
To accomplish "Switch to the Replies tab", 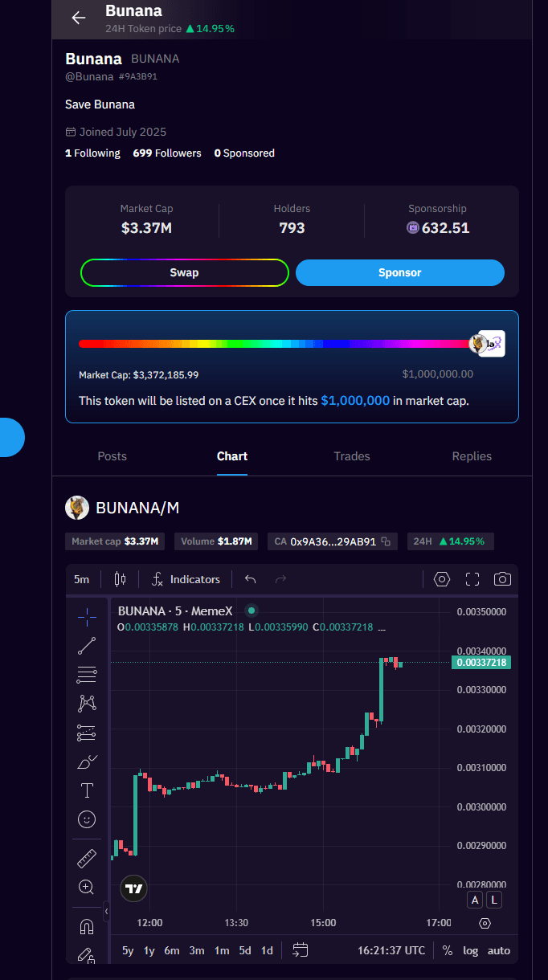I will tap(472, 456).
